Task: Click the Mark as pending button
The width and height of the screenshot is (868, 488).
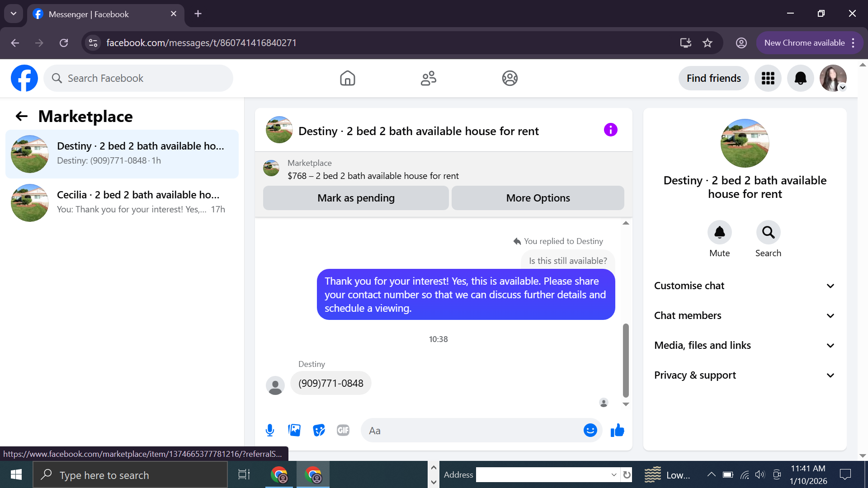Action: (356, 198)
